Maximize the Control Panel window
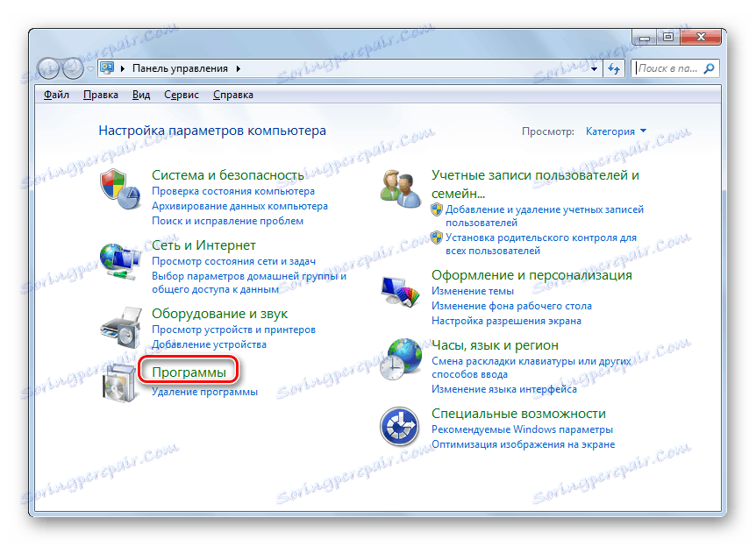Viewport: 756px width, 546px height. (x=667, y=37)
